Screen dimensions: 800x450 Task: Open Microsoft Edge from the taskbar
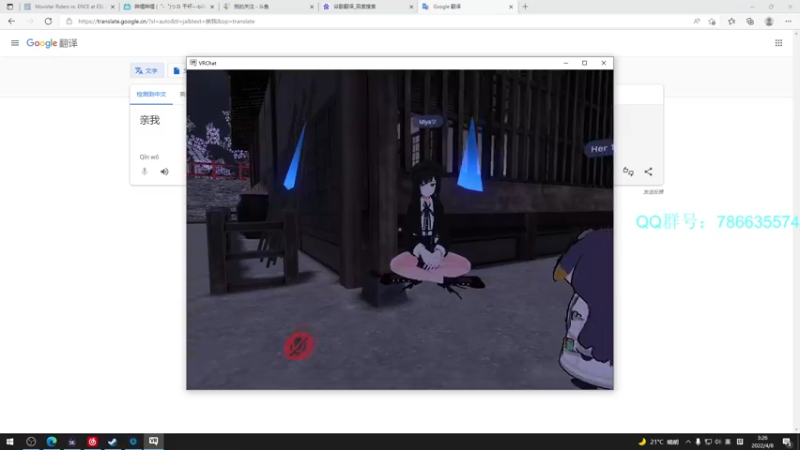[x=52, y=441]
